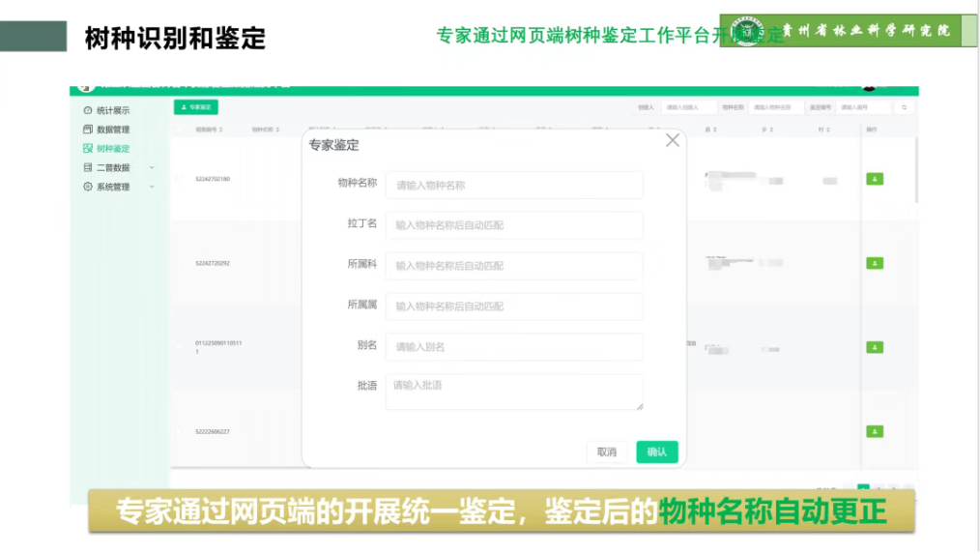Image resolution: width=980 pixels, height=554 pixels.
Task: Click the green identify icon for row 011225090110511
Action: coord(875,347)
